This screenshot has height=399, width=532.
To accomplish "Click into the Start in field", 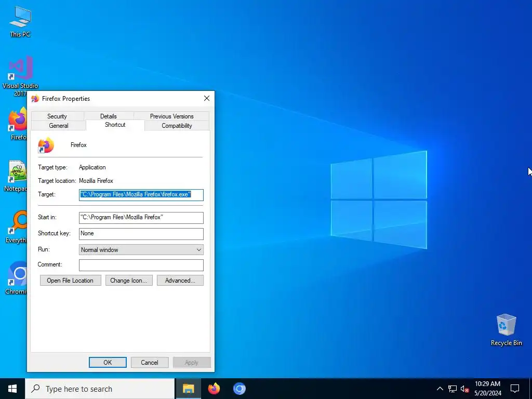I will 141,218.
